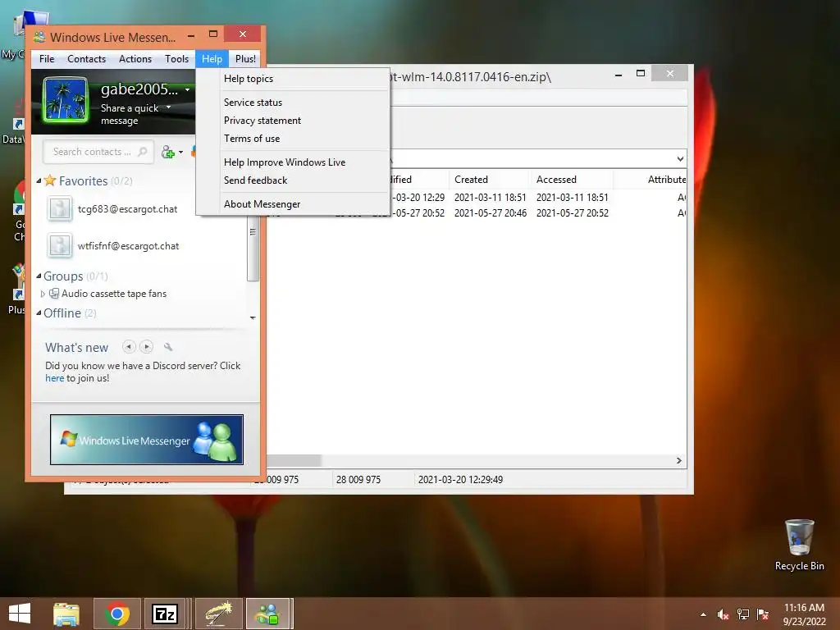Expand Audio cassette tape fans group

pos(43,294)
